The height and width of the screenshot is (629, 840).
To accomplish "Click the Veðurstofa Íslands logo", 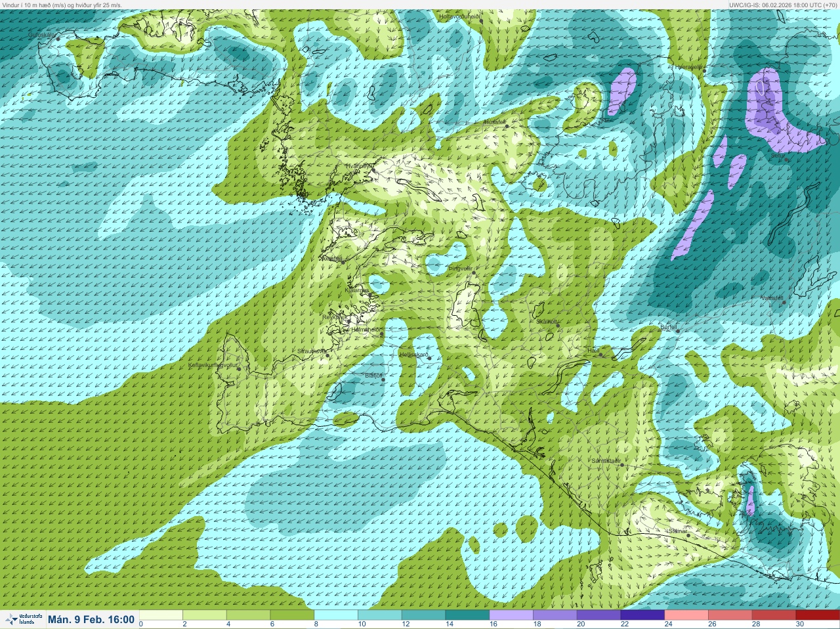I will tap(23, 620).
